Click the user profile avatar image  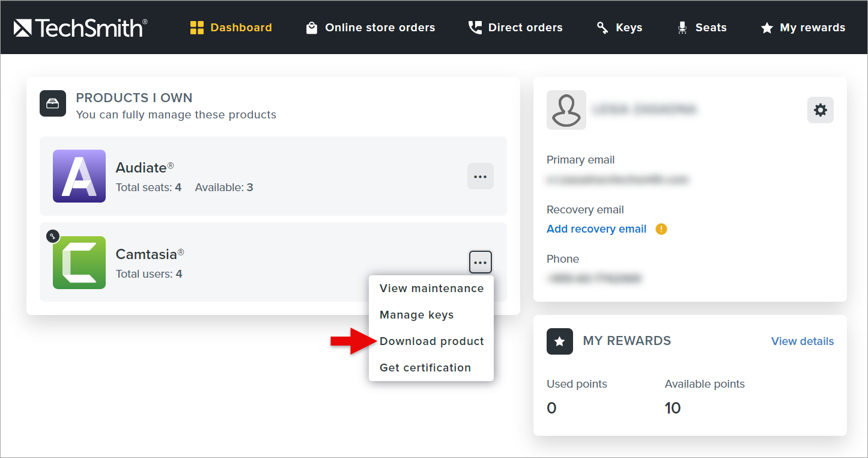566,110
